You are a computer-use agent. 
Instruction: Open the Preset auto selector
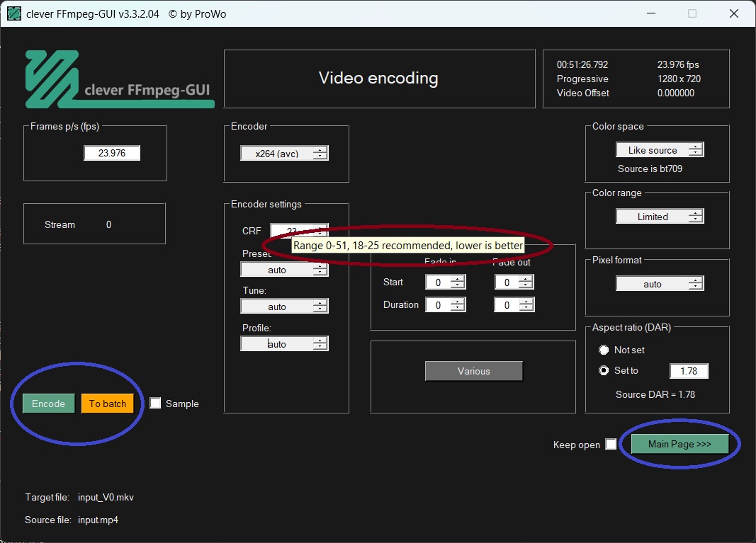[x=284, y=269]
